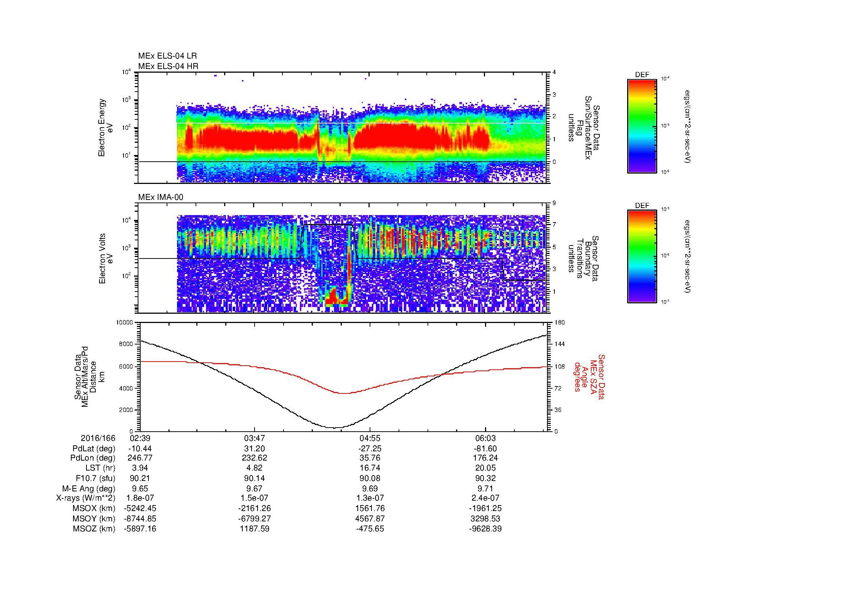Click the M-E Ang value 9.65
The width and height of the screenshot is (868, 613).
(x=140, y=488)
